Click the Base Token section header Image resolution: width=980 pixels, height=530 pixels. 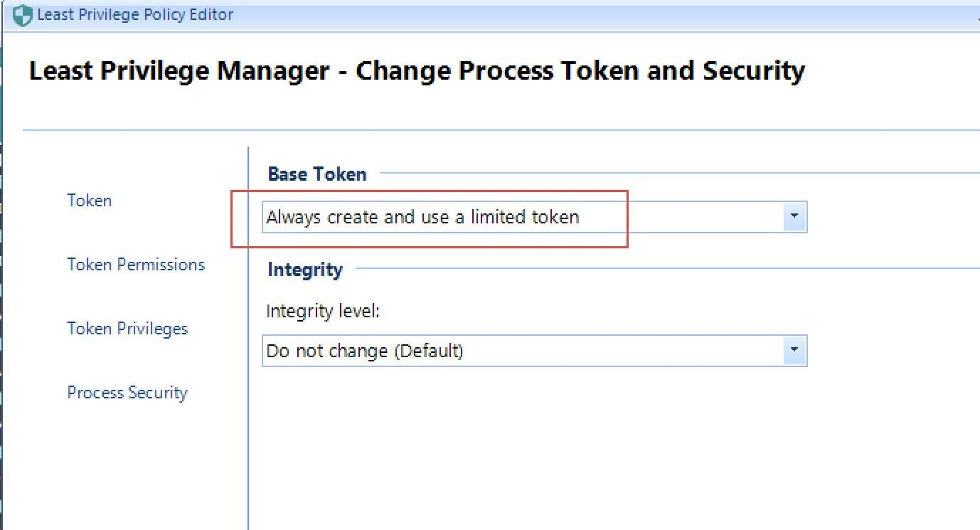pyautogui.click(x=317, y=174)
